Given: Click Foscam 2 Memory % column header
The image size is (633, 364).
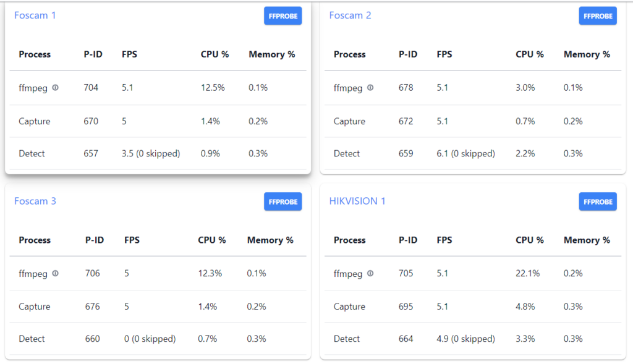Looking at the screenshot, I should (587, 54).
